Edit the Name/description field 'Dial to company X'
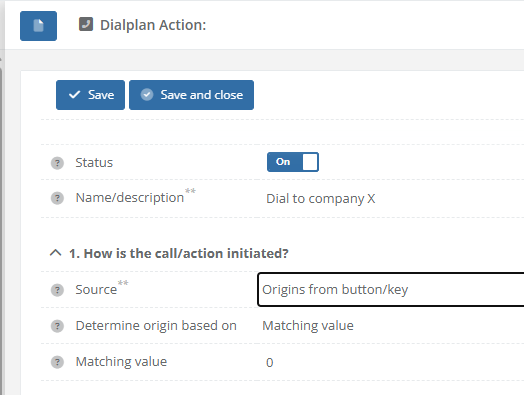The height and width of the screenshot is (395, 524). [391, 199]
